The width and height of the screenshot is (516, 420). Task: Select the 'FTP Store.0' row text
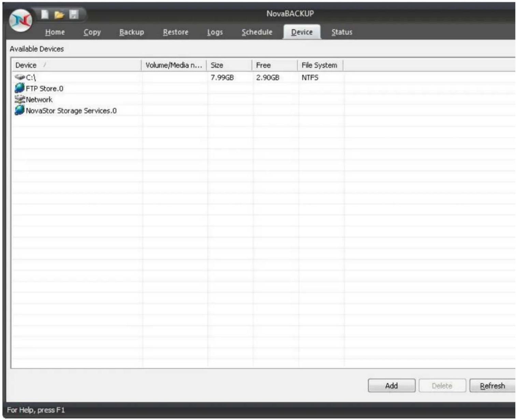(44, 89)
